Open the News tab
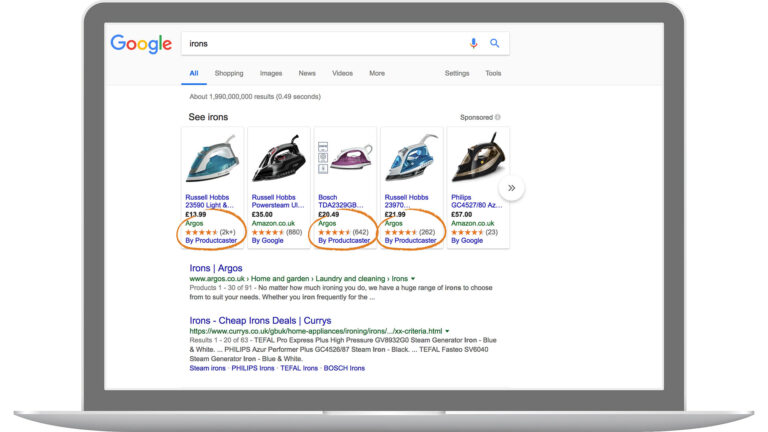The height and width of the screenshot is (432, 768). [x=307, y=73]
